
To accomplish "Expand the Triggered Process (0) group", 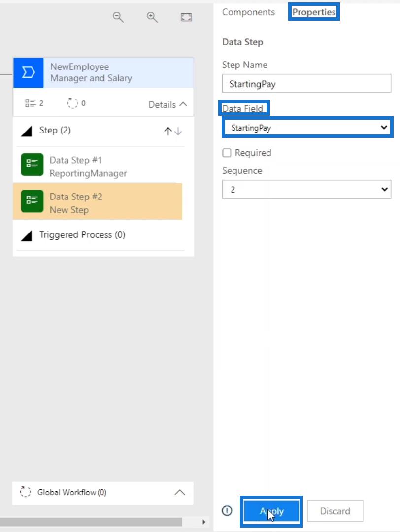I will click(26, 235).
